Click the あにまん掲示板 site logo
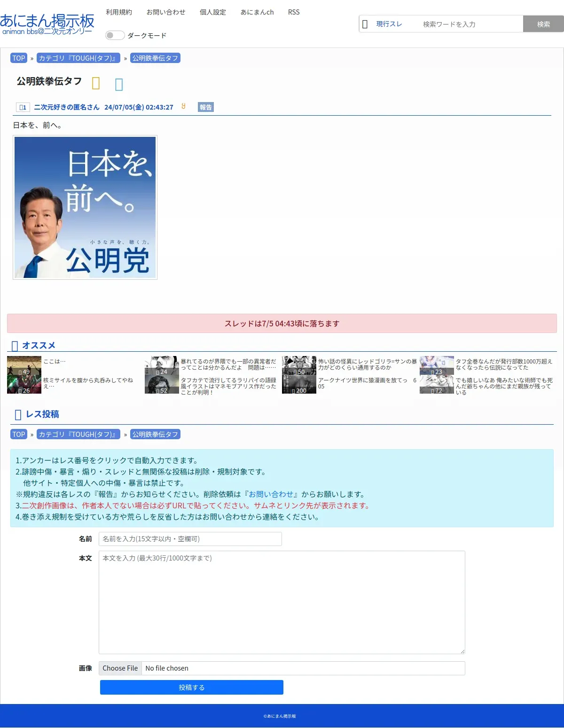The image size is (564, 728). (47, 24)
